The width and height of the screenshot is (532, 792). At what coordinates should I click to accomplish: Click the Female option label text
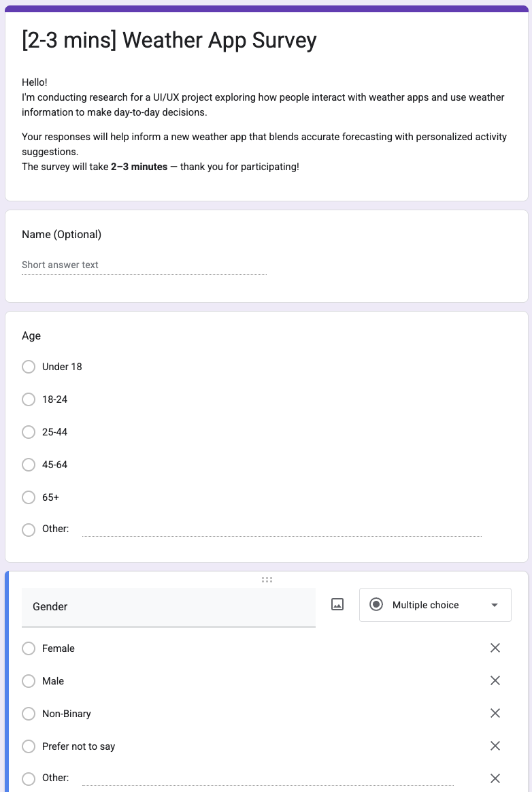(59, 648)
